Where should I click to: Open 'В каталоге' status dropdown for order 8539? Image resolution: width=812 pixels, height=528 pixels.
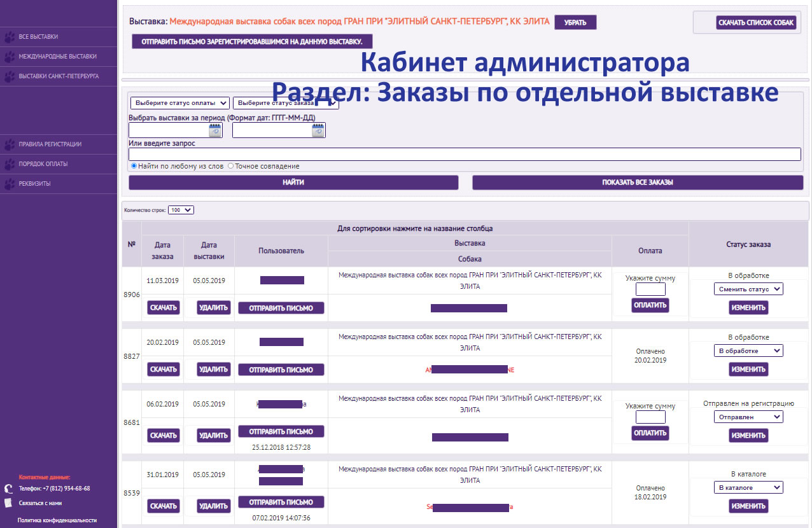[748, 487]
